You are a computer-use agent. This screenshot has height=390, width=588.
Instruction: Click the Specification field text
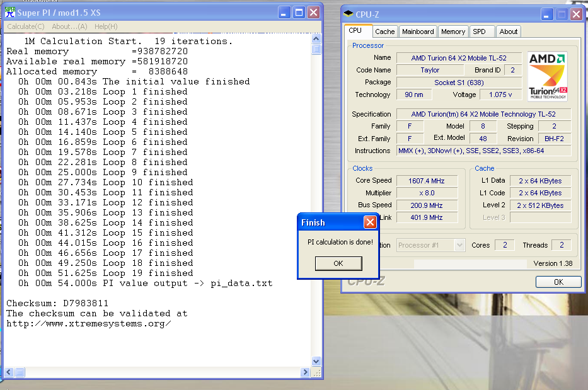tap(484, 114)
